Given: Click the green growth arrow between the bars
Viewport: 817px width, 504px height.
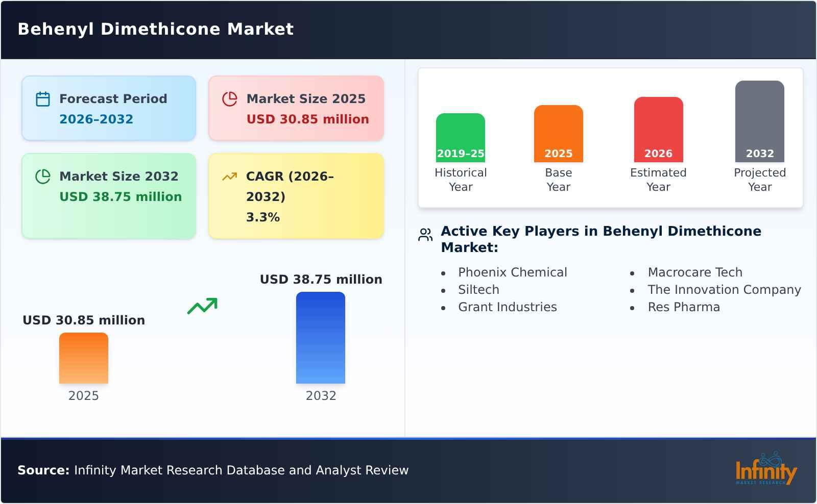Looking at the screenshot, I should (203, 306).
